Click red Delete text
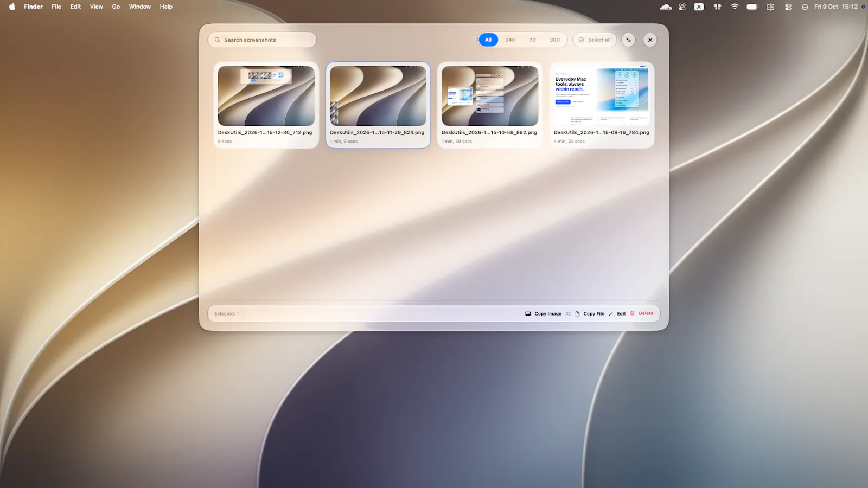 pyautogui.click(x=646, y=313)
